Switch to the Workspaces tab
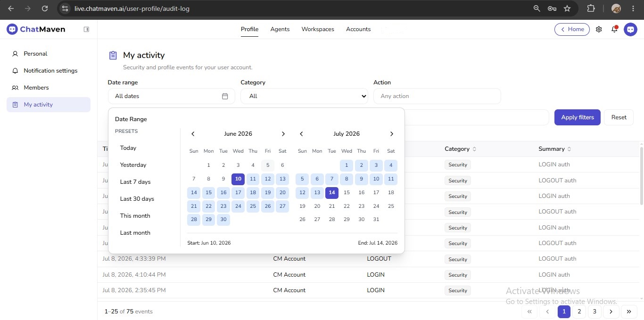 (318, 29)
